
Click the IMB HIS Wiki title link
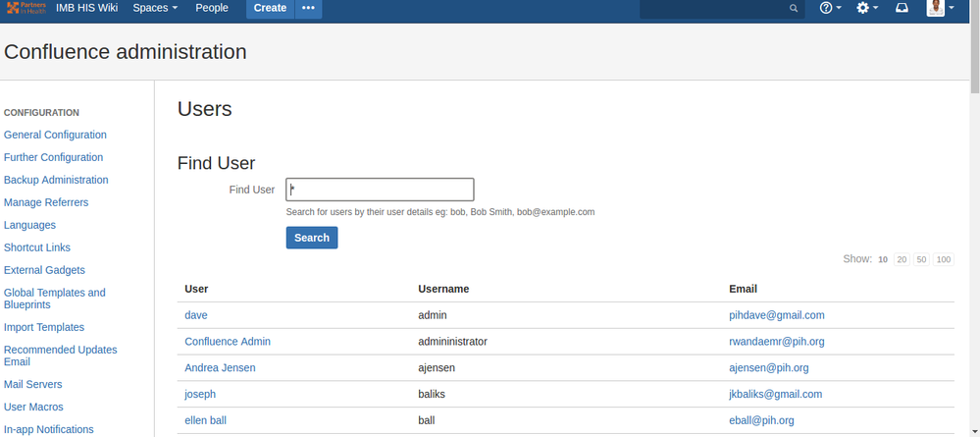click(87, 8)
